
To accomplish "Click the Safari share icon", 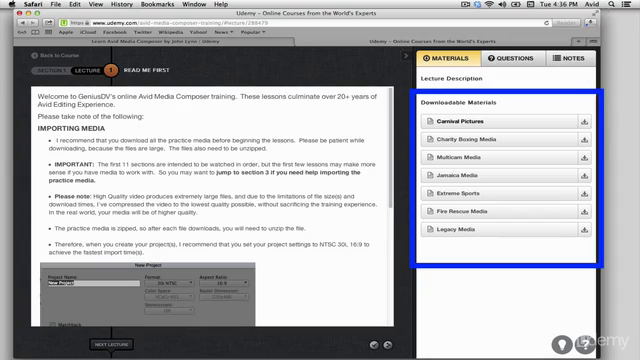I will [x=48, y=23].
